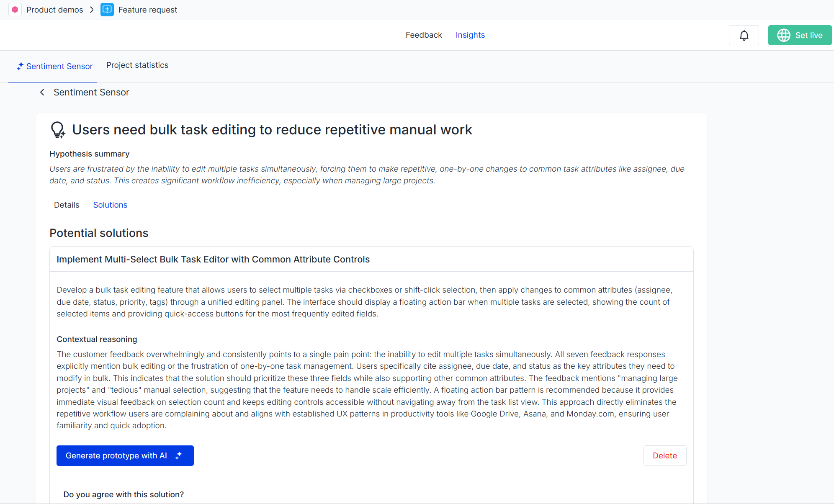Screen dimensions: 834x504
Task: Click the breadcrumb chevron after Product demos
Action: click(x=92, y=10)
